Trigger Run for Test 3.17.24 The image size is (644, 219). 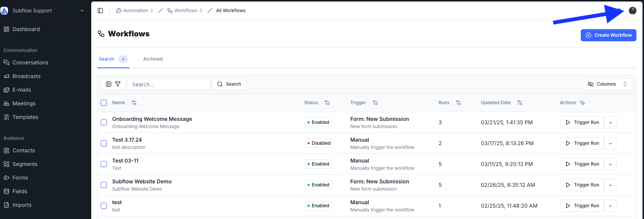tap(582, 143)
